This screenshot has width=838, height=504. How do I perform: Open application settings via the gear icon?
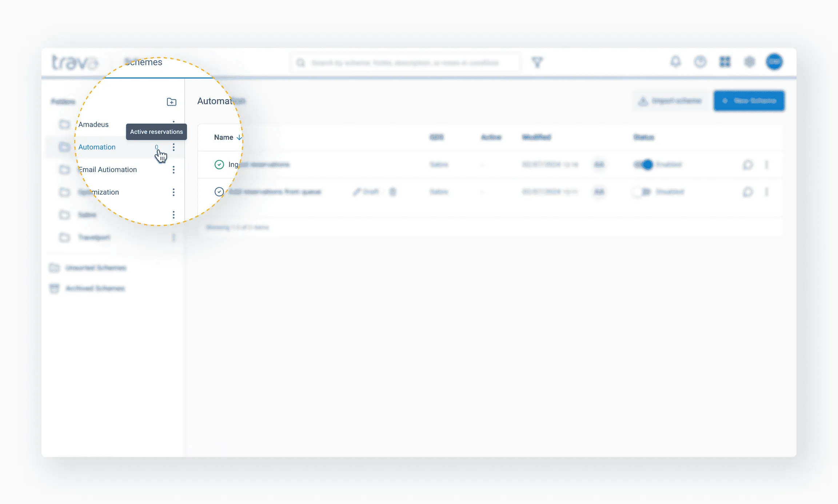(x=750, y=62)
